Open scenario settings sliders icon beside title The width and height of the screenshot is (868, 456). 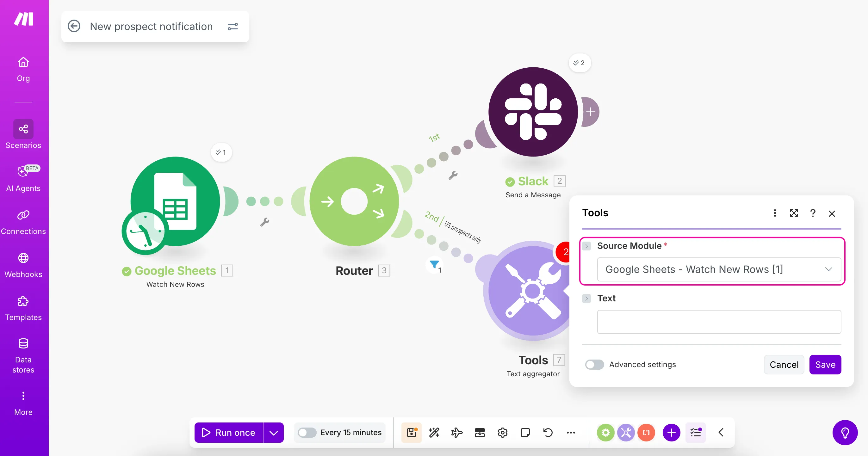(233, 26)
